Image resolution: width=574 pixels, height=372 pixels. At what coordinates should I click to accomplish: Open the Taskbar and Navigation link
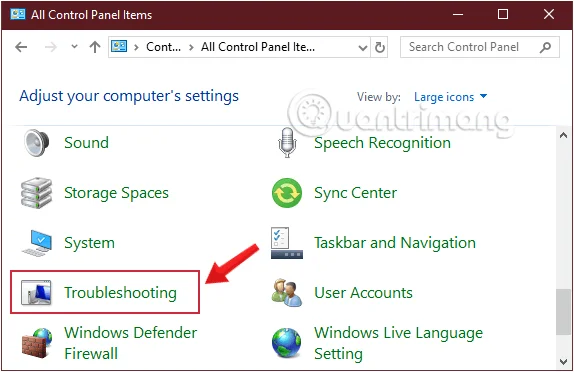tap(395, 243)
